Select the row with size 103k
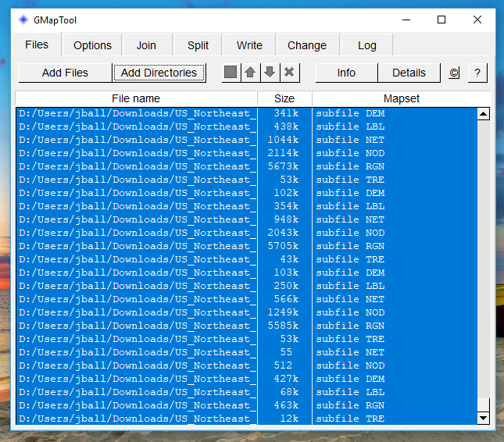Viewport: 504px width, 442px height. tap(247, 273)
